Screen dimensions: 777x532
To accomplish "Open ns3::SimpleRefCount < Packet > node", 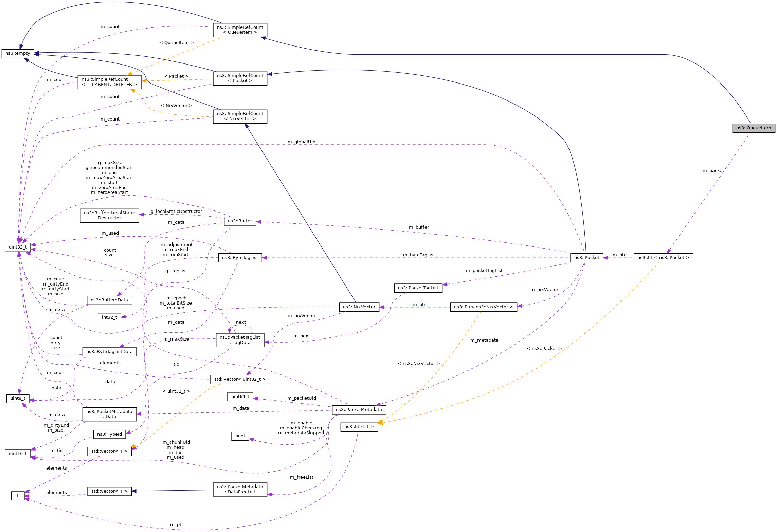I will (x=240, y=78).
